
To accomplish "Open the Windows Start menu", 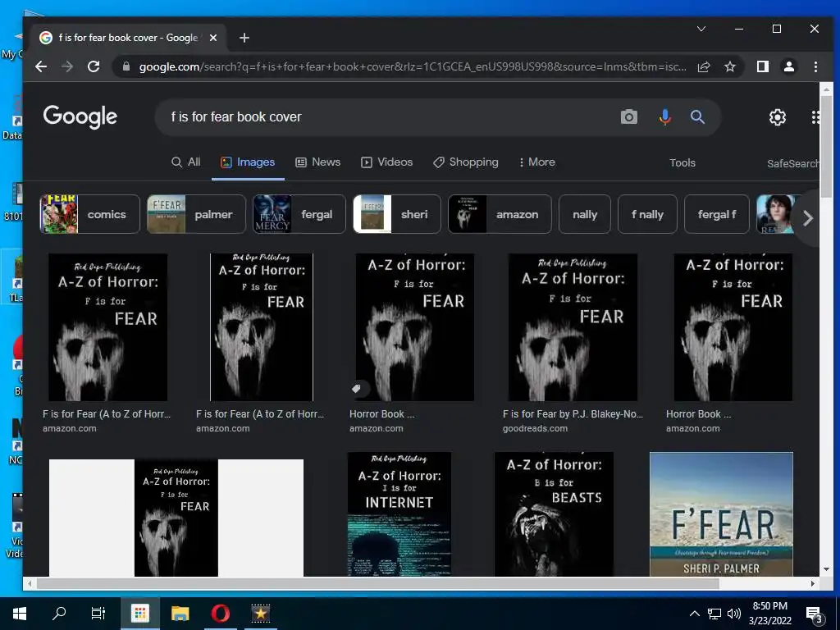I will [x=20, y=614].
